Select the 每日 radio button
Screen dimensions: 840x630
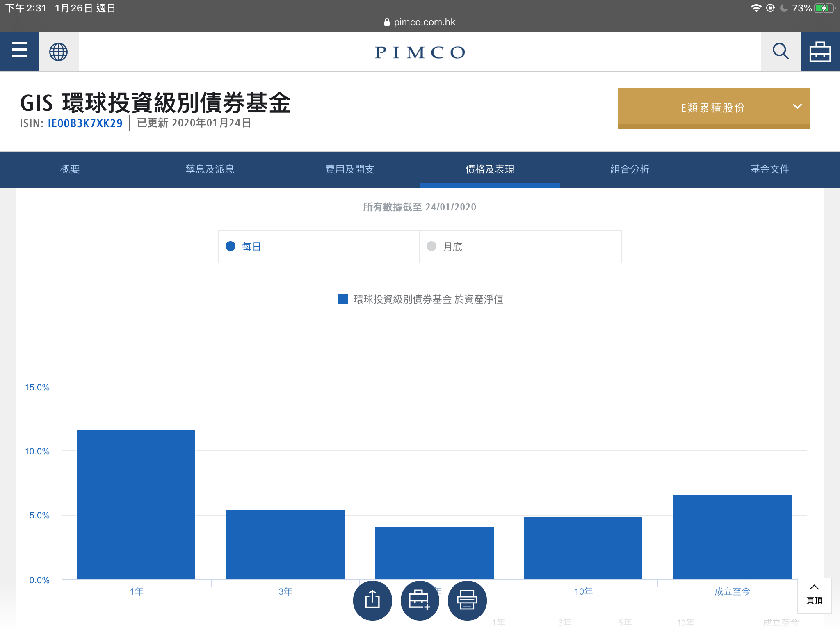(x=231, y=247)
